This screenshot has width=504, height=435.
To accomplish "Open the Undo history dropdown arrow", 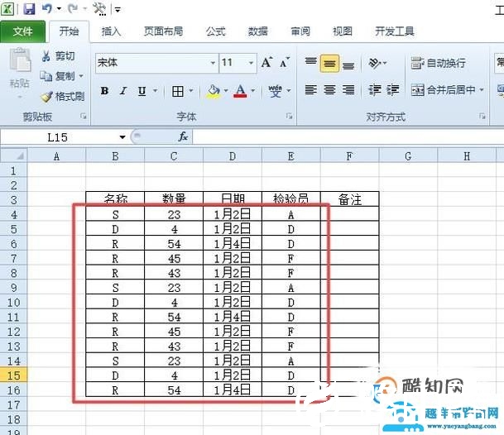I will (x=59, y=8).
